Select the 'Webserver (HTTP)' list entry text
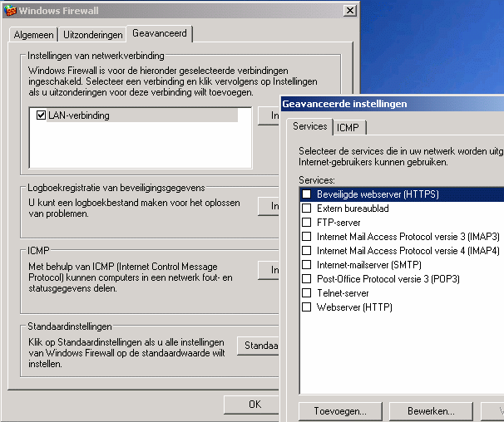Image resolution: width=504 pixels, height=422 pixels. [354, 307]
